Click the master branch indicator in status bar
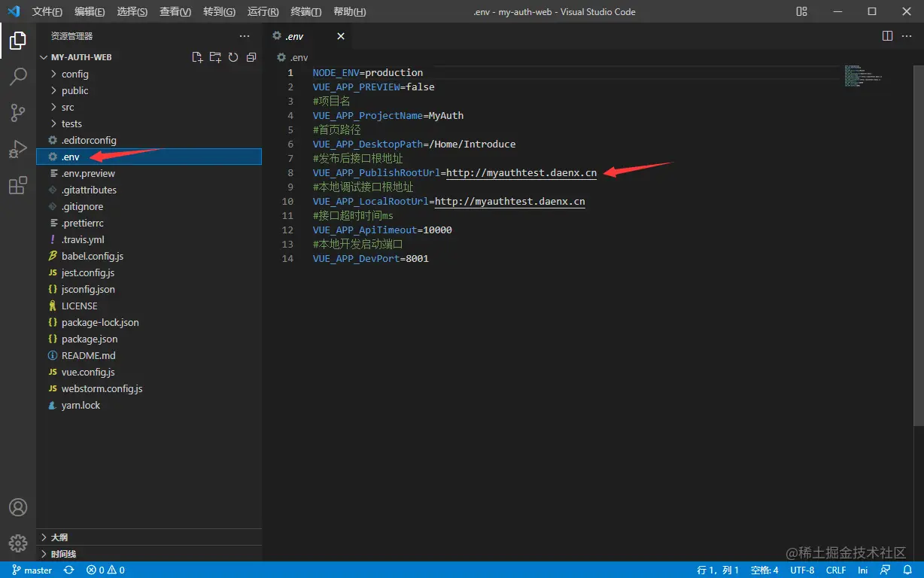 (x=32, y=570)
